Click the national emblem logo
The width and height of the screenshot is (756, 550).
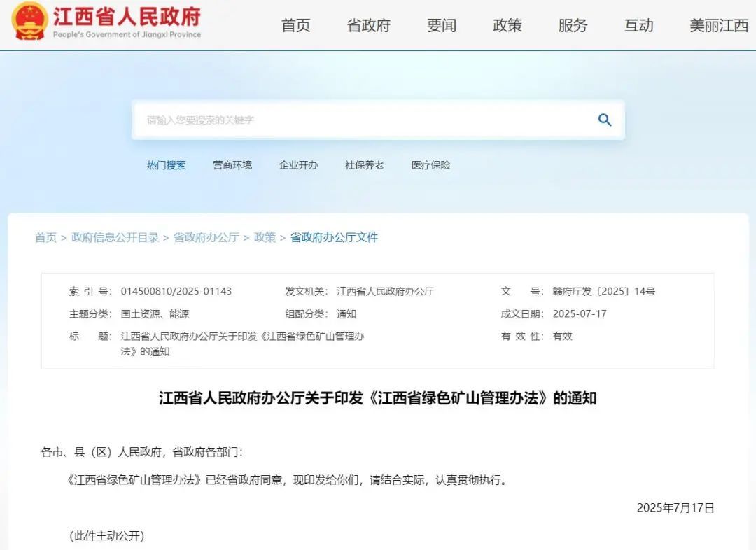[x=29, y=21]
